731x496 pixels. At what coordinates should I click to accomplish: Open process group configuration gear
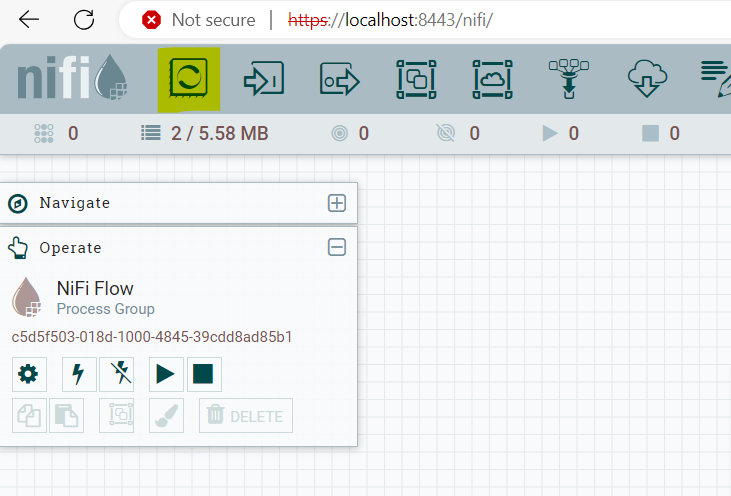point(29,374)
